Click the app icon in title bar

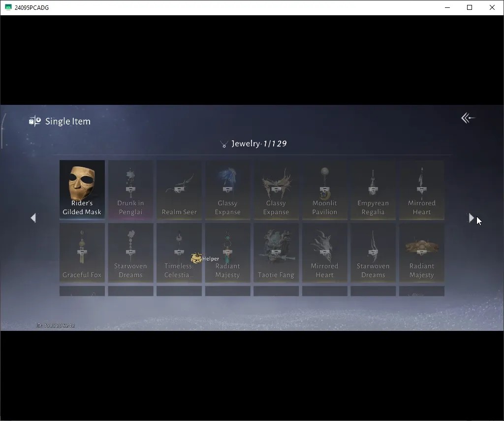pyautogui.click(x=8, y=7)
